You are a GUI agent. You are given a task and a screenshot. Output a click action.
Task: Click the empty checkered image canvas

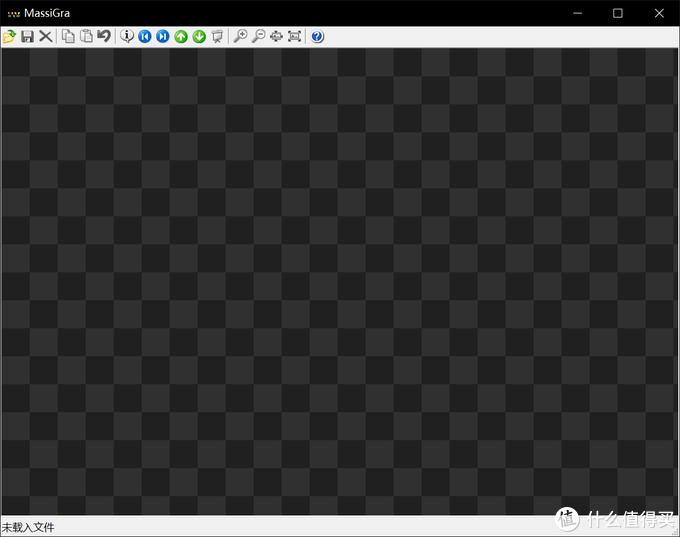click(x=340, y=280)
